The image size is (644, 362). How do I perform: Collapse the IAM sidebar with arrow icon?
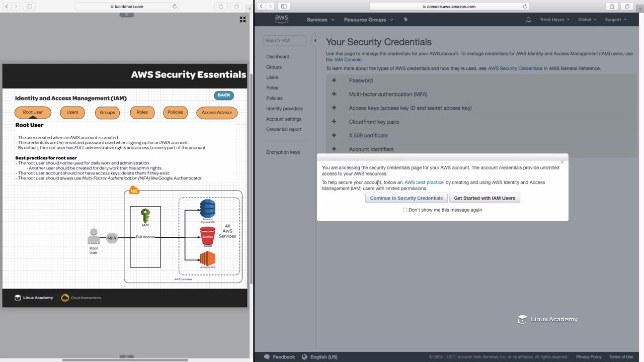coord(315,41)
